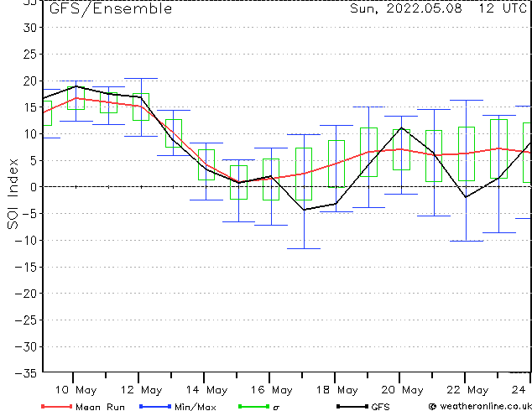Click the y-axis value '10'
Viewport: 532px width, 411px height.
pos(29,134)
